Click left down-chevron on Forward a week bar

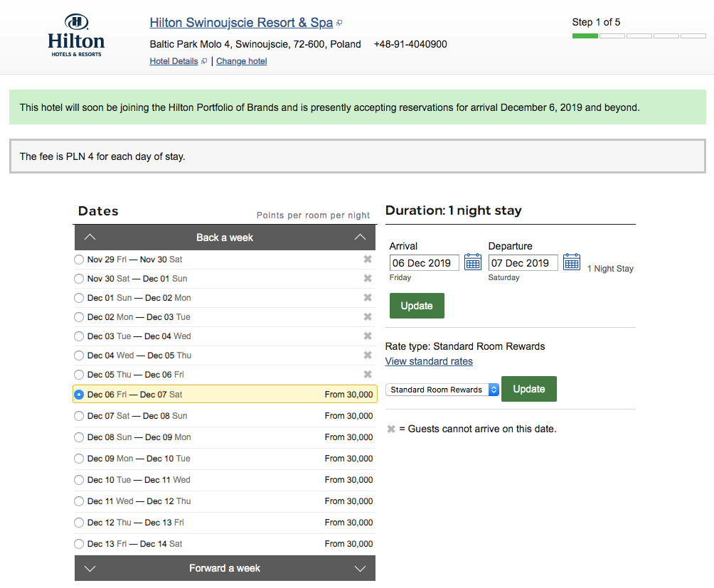pos(90,568)
